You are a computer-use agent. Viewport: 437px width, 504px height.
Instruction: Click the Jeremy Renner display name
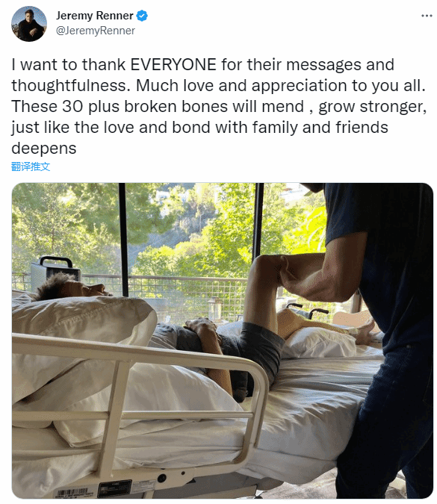[x=95, y=16]
